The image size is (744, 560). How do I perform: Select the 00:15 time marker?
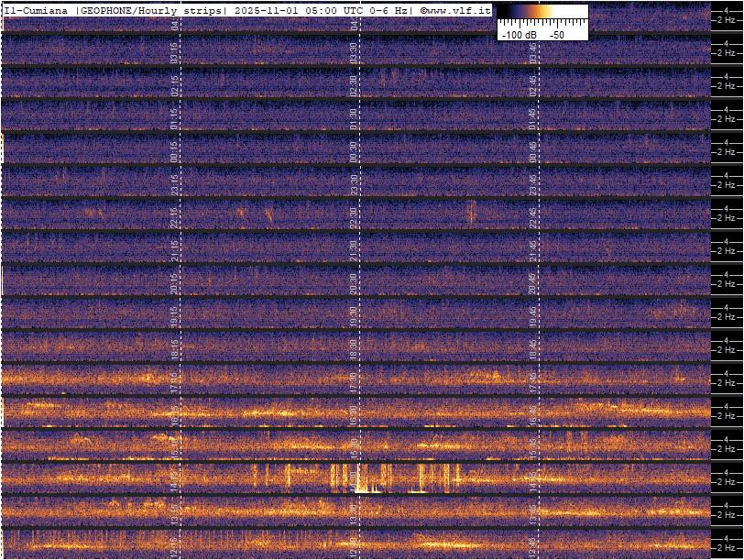pos(175,150)
